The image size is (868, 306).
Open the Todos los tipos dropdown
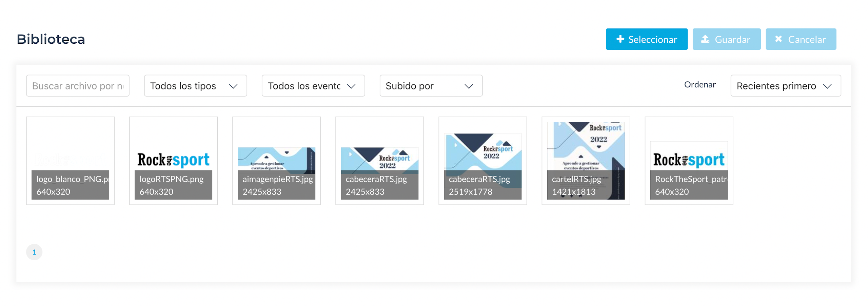click(x=195, y=86)
